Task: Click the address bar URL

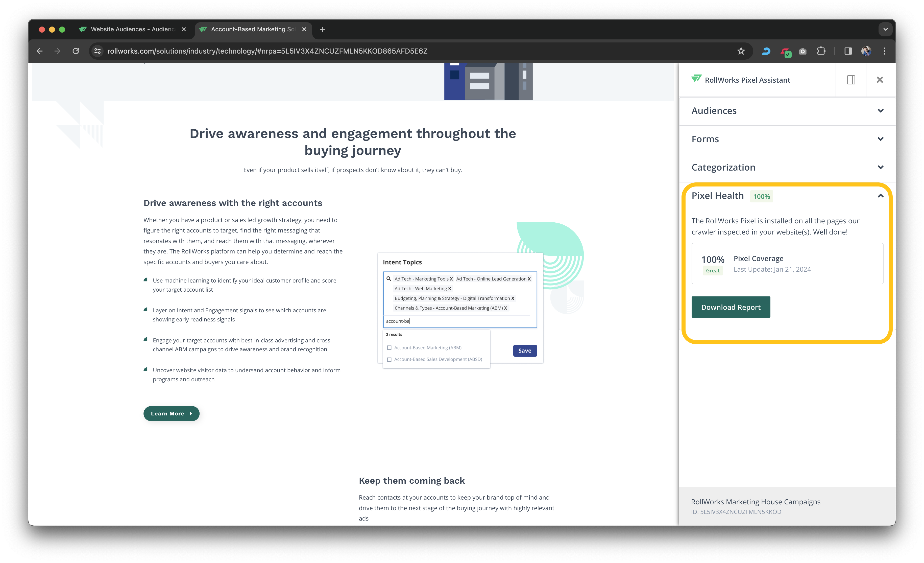Action: (x=268, y=51)
